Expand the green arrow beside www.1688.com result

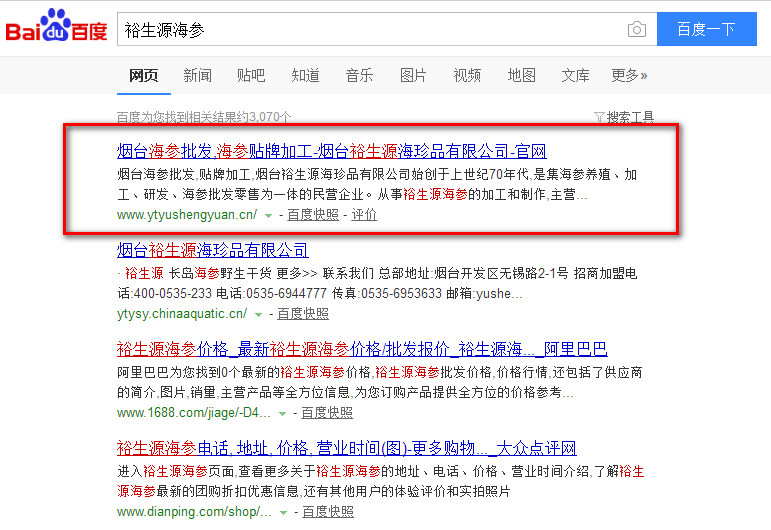[x=283, y=413]
